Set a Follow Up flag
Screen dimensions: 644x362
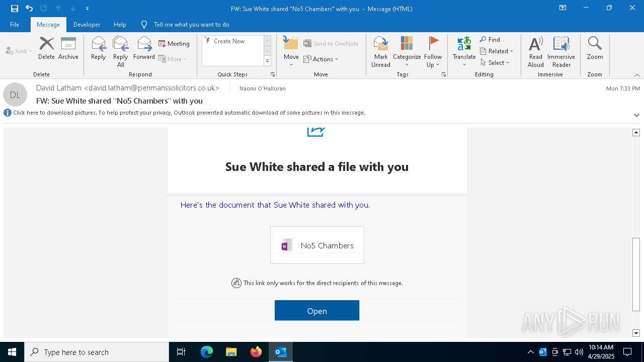click(x=433, y=52)
